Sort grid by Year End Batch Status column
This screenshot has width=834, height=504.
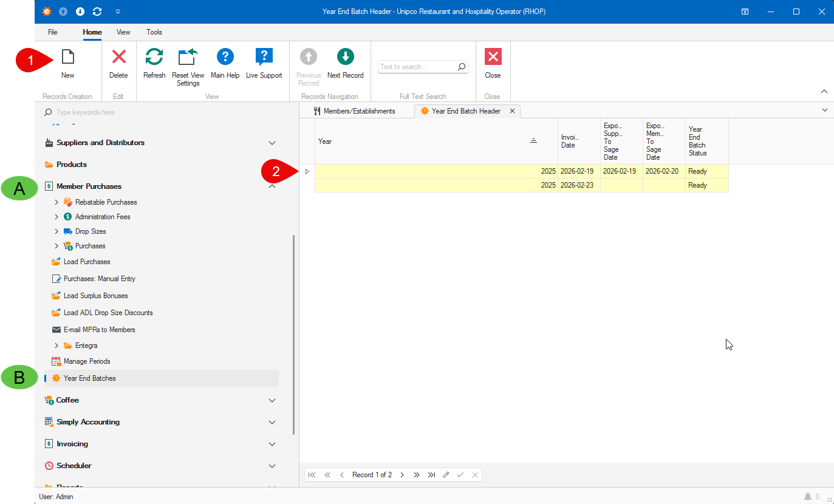(x=706, y=141)
